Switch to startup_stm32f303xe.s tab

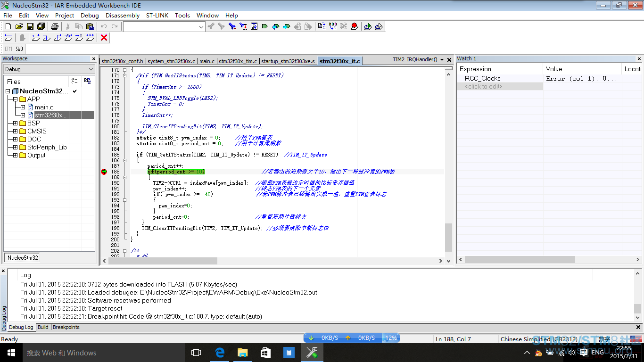(288, 61)
